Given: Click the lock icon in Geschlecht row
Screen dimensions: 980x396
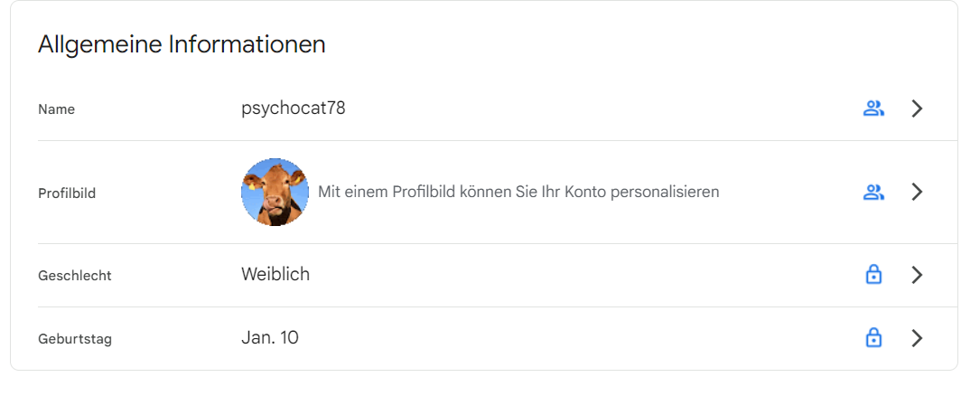Looking at the screenshot, I should pyautogui.click(x=873, y=275).
